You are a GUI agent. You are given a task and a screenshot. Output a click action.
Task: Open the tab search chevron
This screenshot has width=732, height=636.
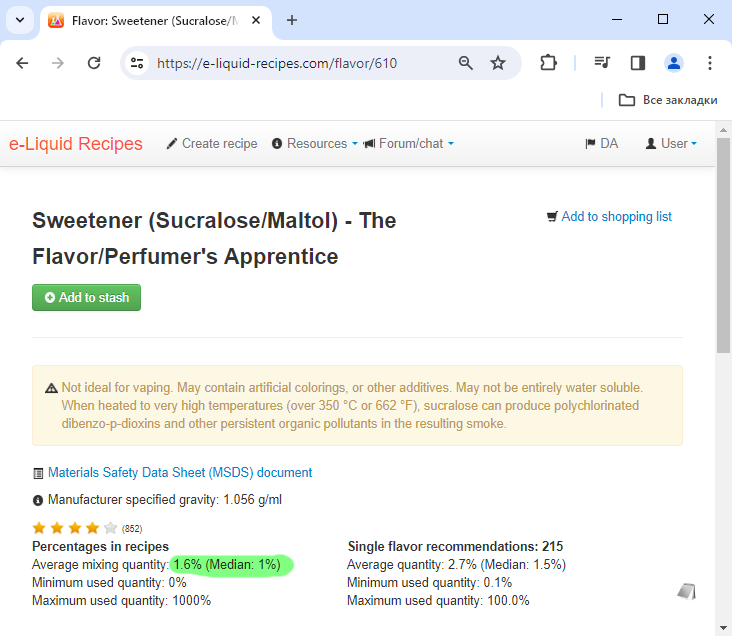click(x=20, y=20)
